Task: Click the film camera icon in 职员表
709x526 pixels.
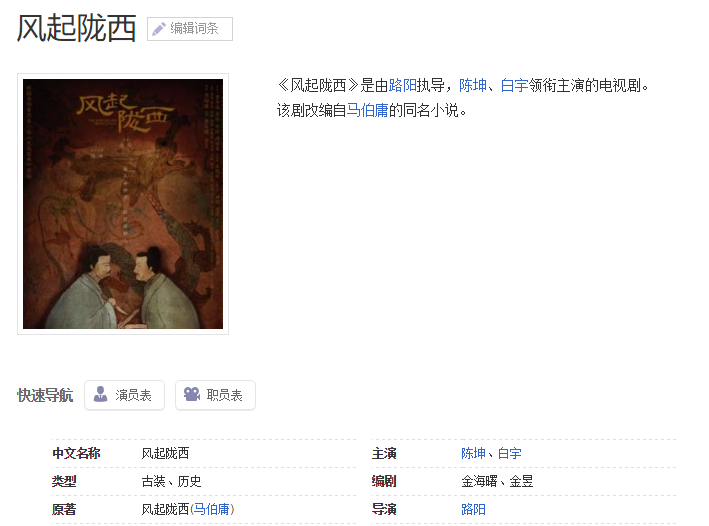Action: 192,394
